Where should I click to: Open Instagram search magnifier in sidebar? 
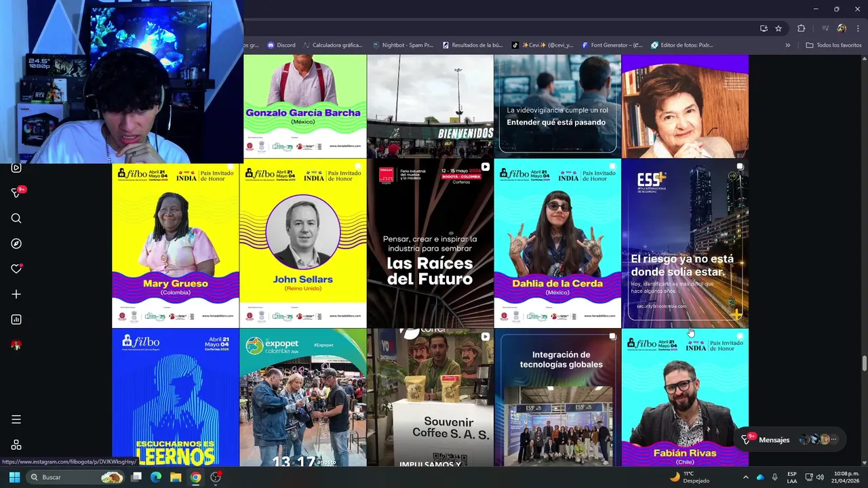(16, 218)
